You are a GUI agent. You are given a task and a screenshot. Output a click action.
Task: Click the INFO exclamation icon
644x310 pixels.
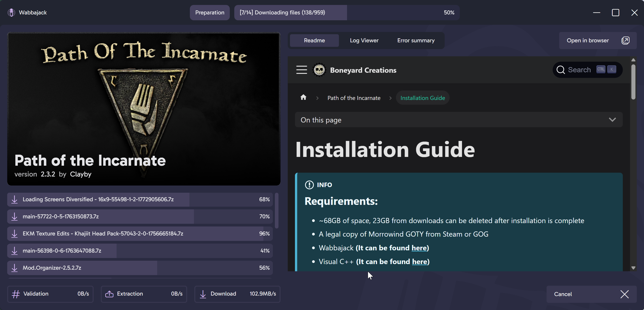click(x=309, y=185)
